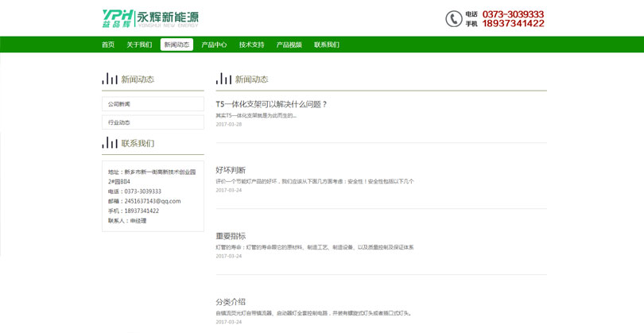Select the 行业动态 sidebar category
This screenshot has height=333, width=644.
click(153, 122)
